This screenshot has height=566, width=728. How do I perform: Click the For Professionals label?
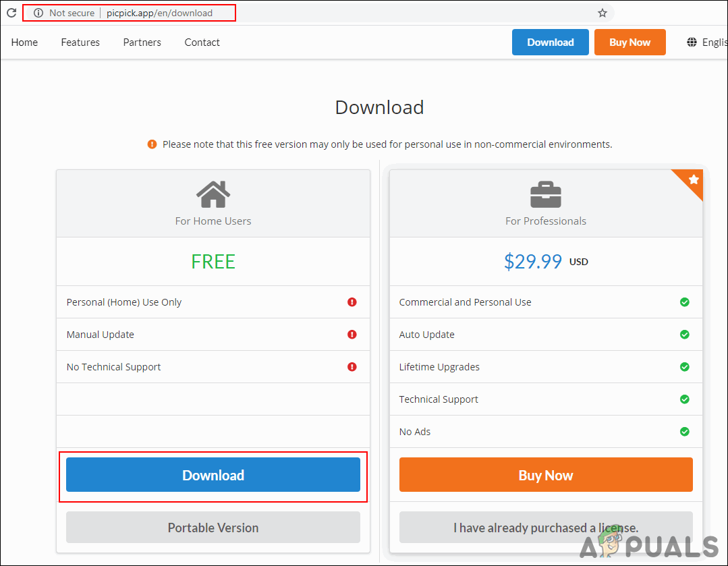pos(546,221)
